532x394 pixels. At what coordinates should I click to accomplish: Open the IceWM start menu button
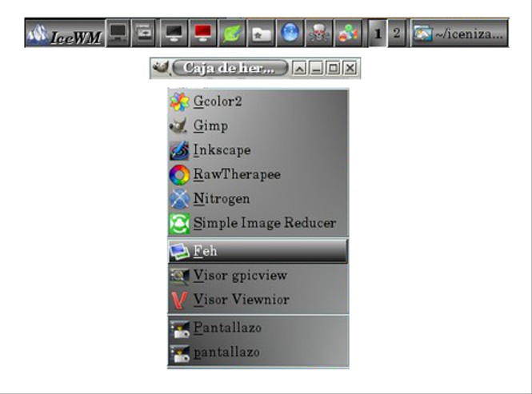click(x=65, y=34)
